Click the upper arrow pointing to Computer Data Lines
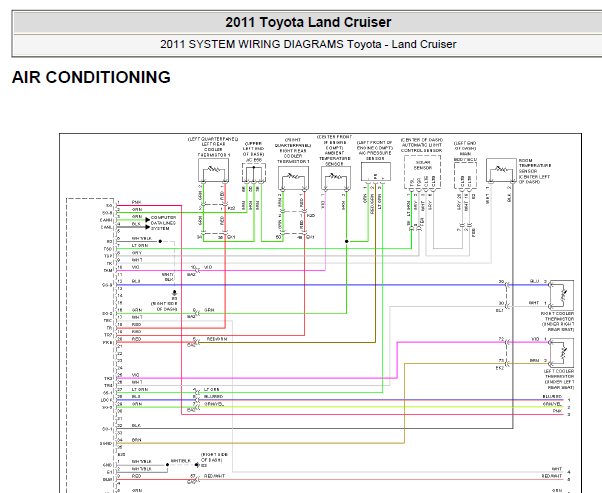Screen dimensions: 602x493 click(148, 220)
